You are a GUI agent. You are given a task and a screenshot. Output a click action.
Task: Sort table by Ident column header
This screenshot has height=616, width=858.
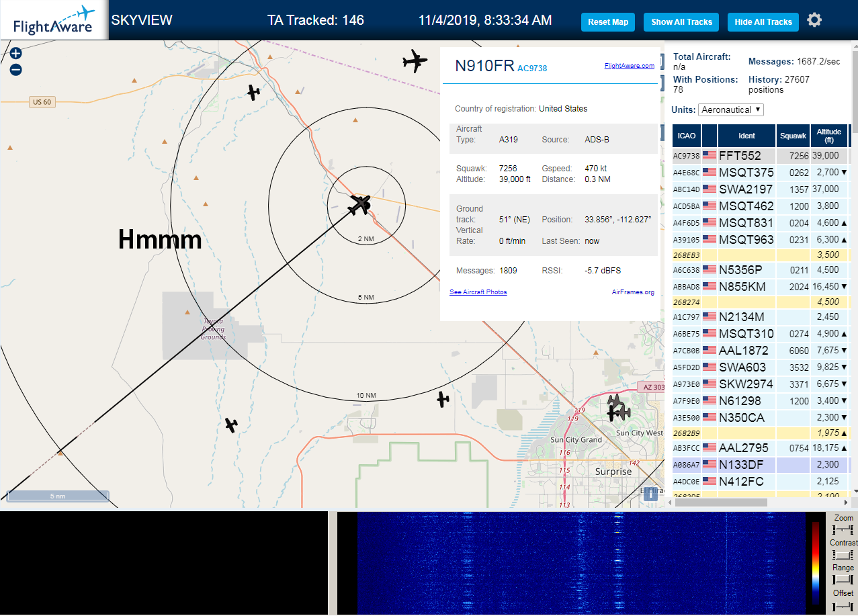[x=746, y=136]
